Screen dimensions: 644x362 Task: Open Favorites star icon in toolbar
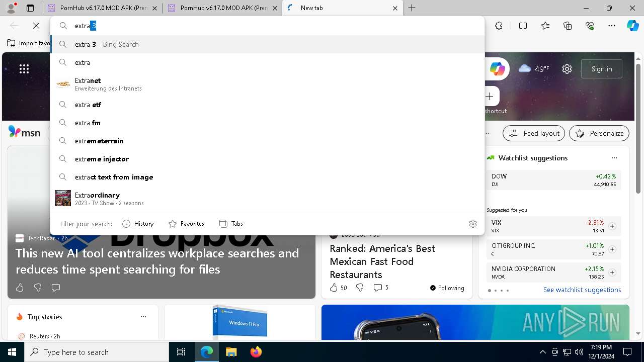(x=545, y=26)
